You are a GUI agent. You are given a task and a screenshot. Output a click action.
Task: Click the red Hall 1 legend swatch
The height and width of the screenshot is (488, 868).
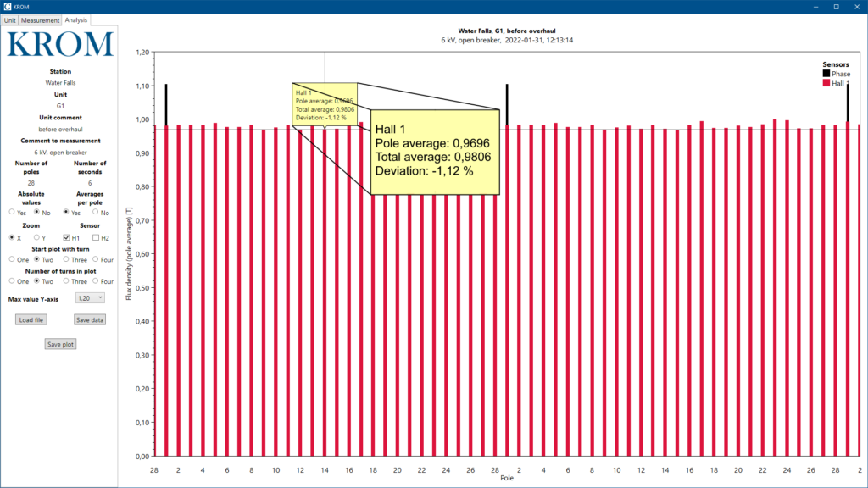point(826,83)
